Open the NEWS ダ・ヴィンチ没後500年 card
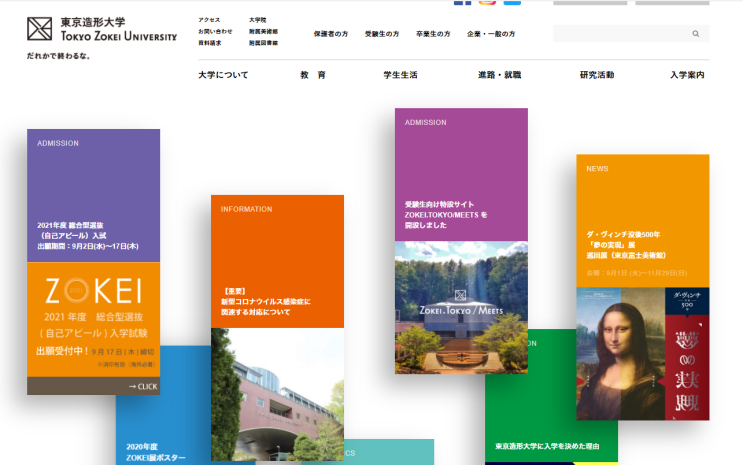The height and width of the screenshot is (465, 743). click(x=643, y=221)
